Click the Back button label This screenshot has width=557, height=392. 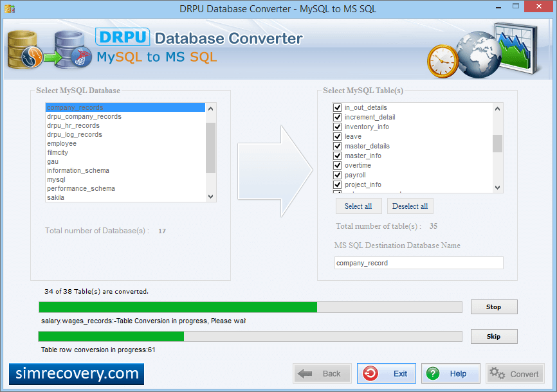click(331, 373)
